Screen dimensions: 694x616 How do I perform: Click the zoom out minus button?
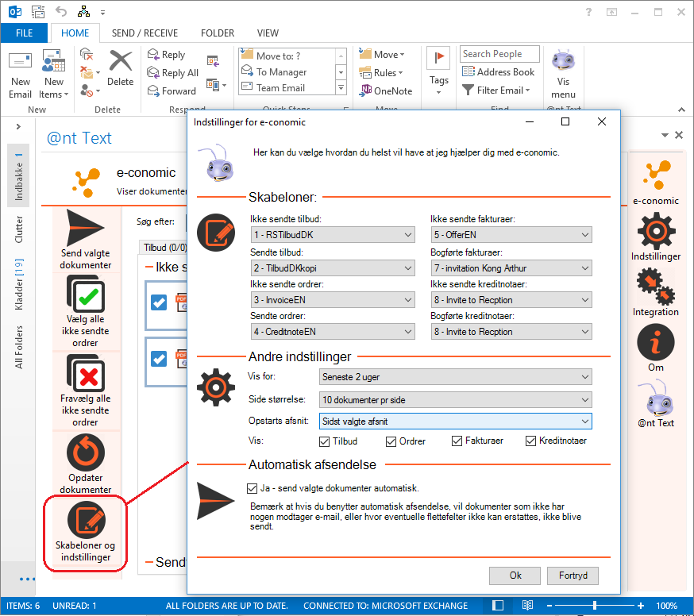(x=549, y=605)
